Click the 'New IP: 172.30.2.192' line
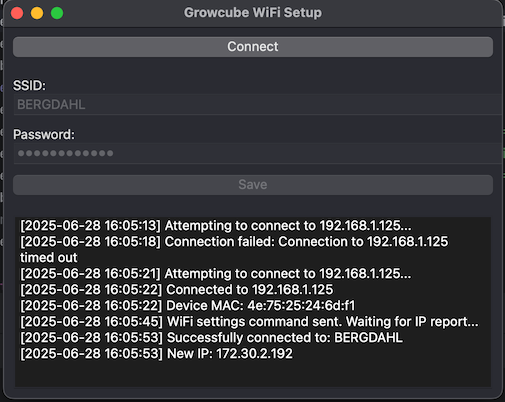This screenshot has height=402, width=505. [x=156, y=354]
